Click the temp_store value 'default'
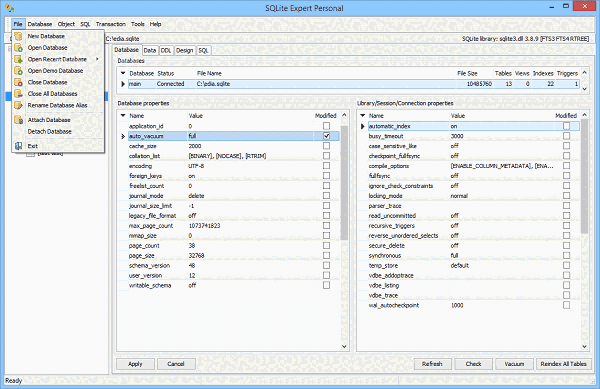The width and height of the screenshot is (600, 389). 460,265
